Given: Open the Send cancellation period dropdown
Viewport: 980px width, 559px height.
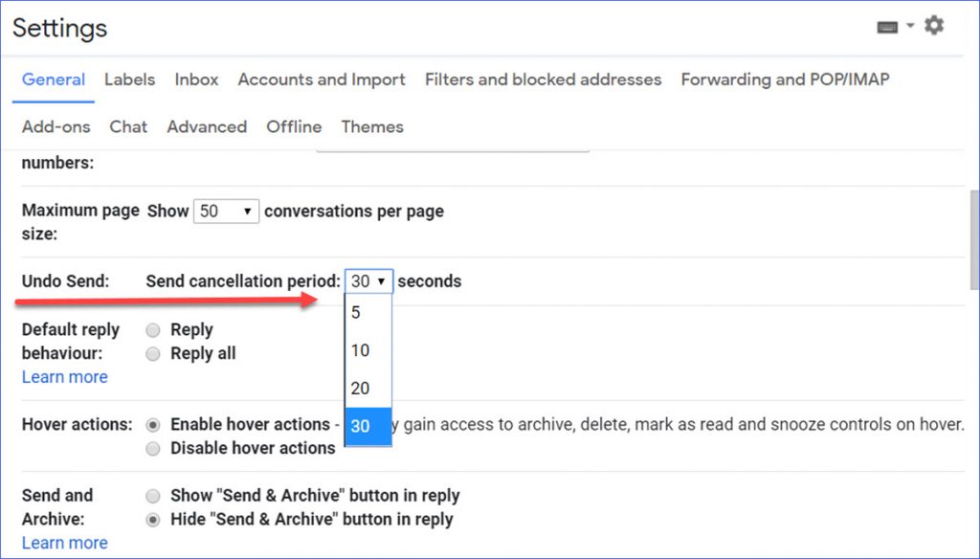Looking at the screenshot, I should coord(368,280).
